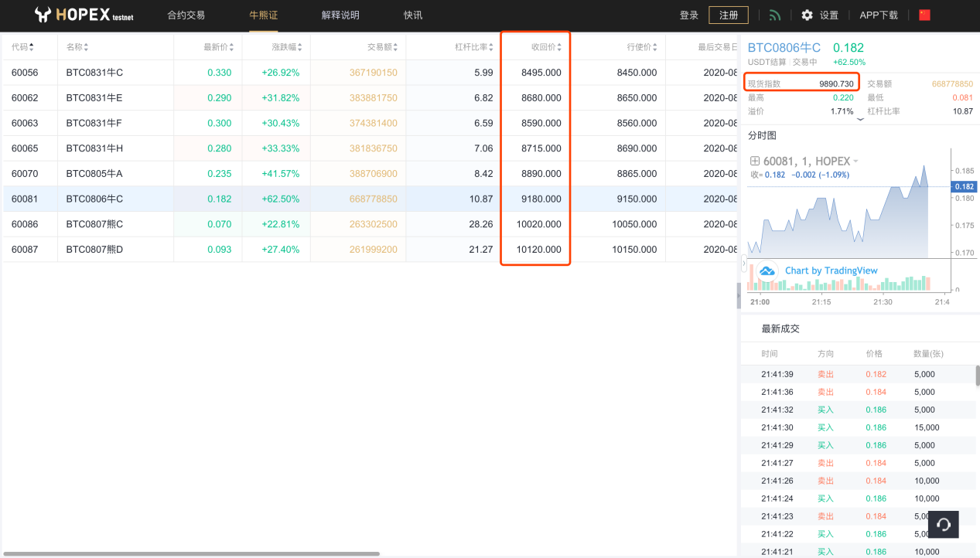Click the settings gear icon
The width and height of the screenshot is (980, 558).
pyautogui.click(x=807, y=15)
